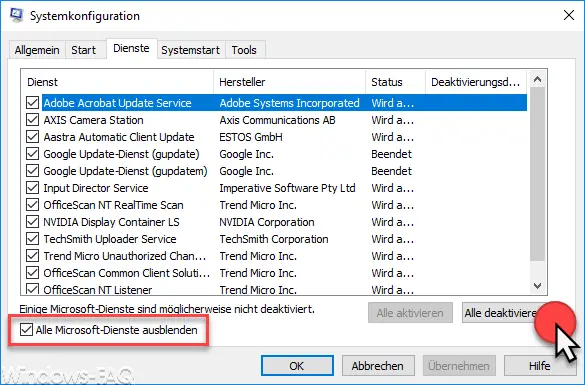Click Beendet status of gupdate row

391,154
